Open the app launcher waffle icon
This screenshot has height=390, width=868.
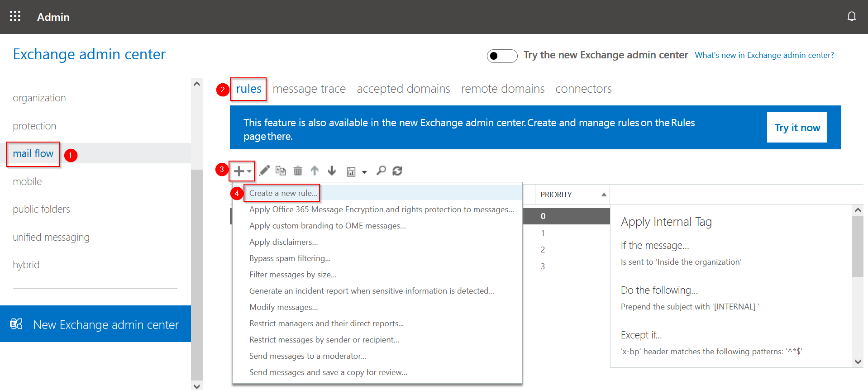15,17
